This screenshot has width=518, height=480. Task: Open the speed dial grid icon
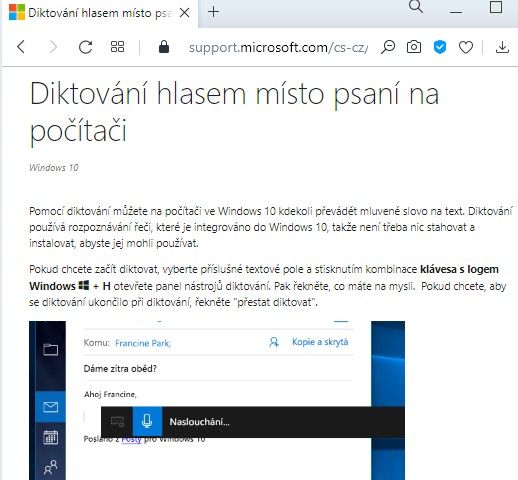click(117, 47)
